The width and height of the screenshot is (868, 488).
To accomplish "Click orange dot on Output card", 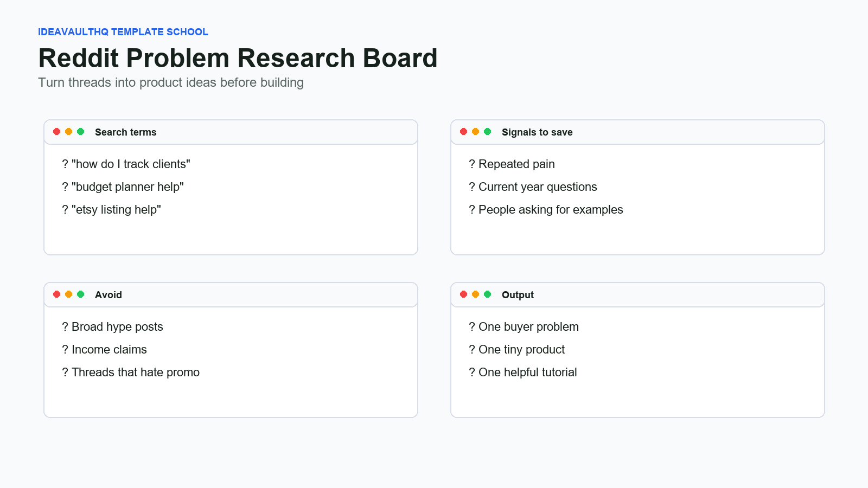I will (x=475, y=294).
